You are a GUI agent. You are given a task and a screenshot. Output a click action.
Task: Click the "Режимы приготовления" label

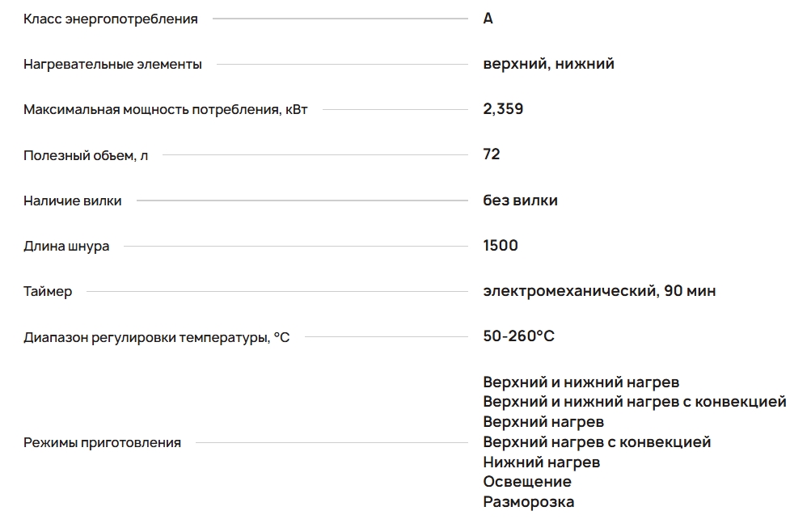[x=102, y=442]
